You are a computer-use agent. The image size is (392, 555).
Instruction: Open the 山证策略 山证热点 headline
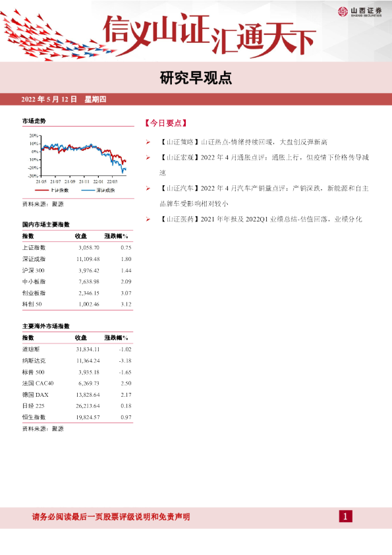(x=243, y=142)
